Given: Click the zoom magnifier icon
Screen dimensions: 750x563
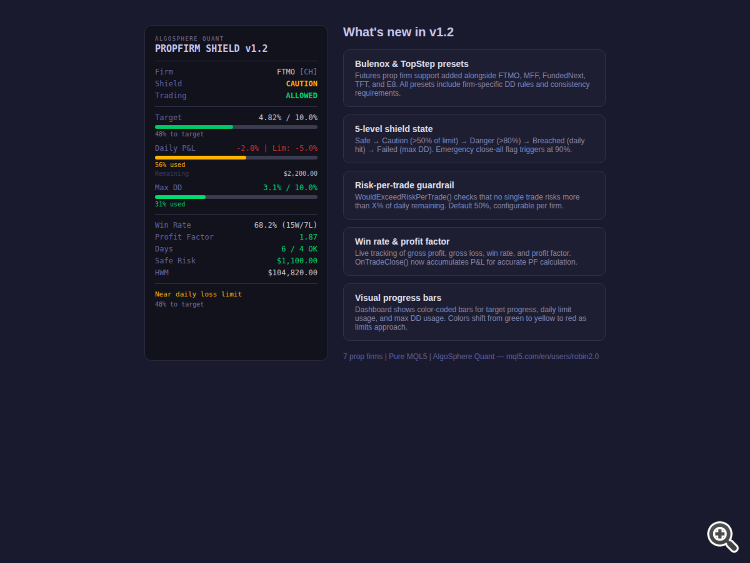Looking at the screenshot, I should pyautogui.click(x=723, y=537).
